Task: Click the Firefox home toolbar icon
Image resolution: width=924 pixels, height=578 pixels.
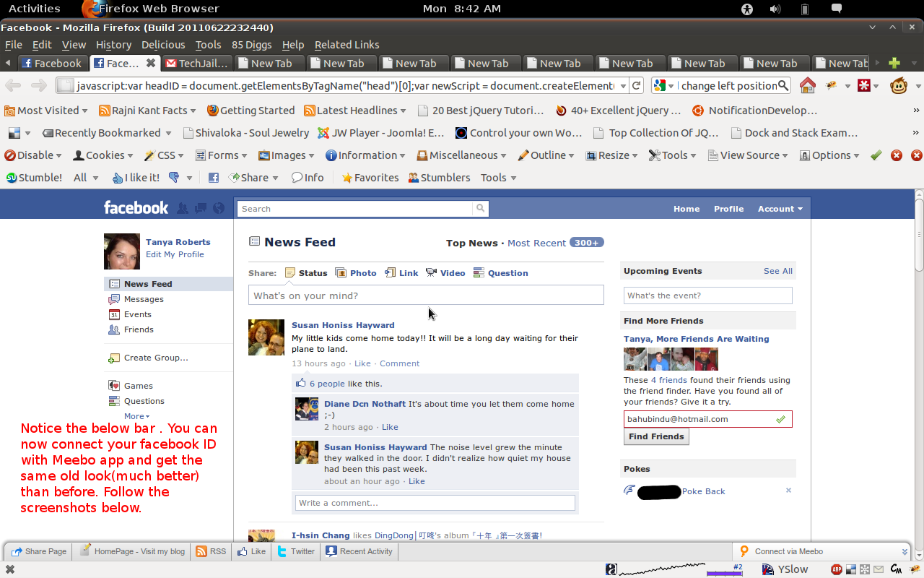Action: pos(807,85)
